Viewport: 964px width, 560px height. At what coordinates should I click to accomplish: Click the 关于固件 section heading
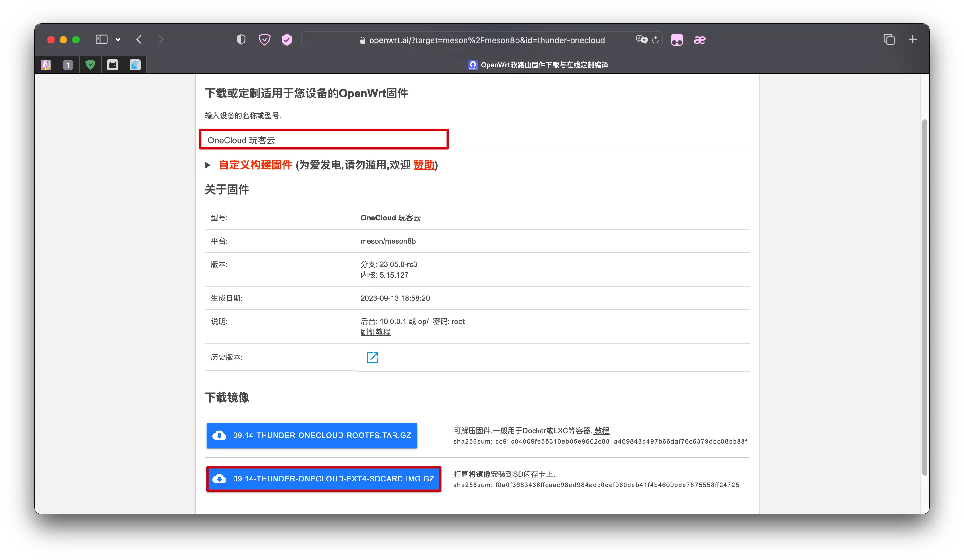point(227,190)
